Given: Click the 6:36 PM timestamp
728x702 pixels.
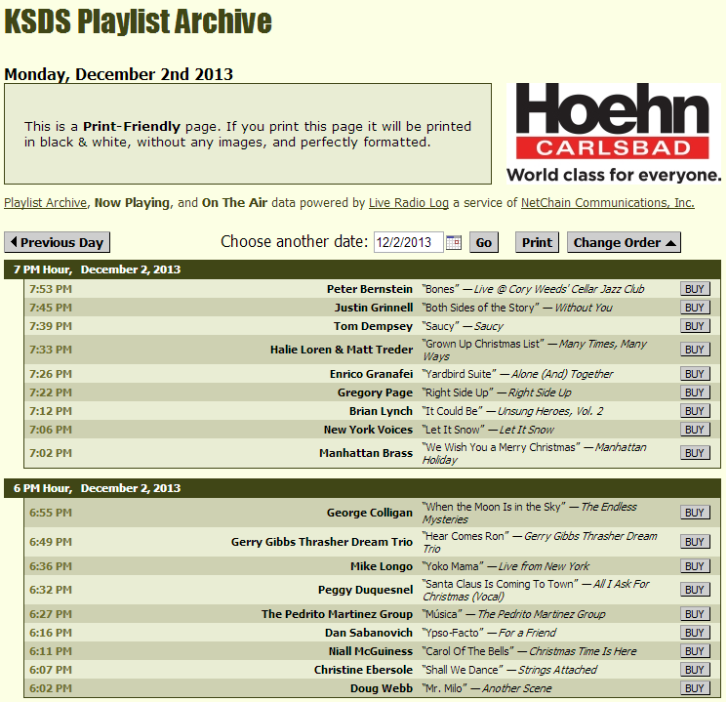Looking at the screenshot, I should click(51, 566).
